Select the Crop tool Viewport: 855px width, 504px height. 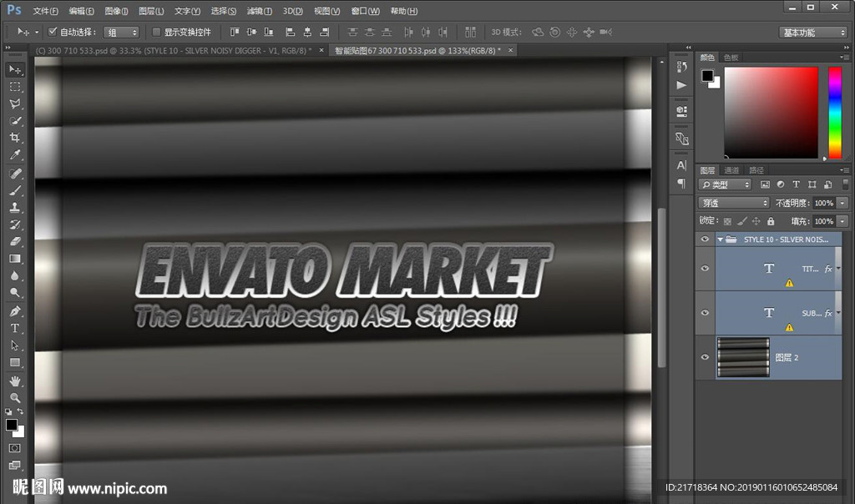pyautogui.click(x=15, y=138)
